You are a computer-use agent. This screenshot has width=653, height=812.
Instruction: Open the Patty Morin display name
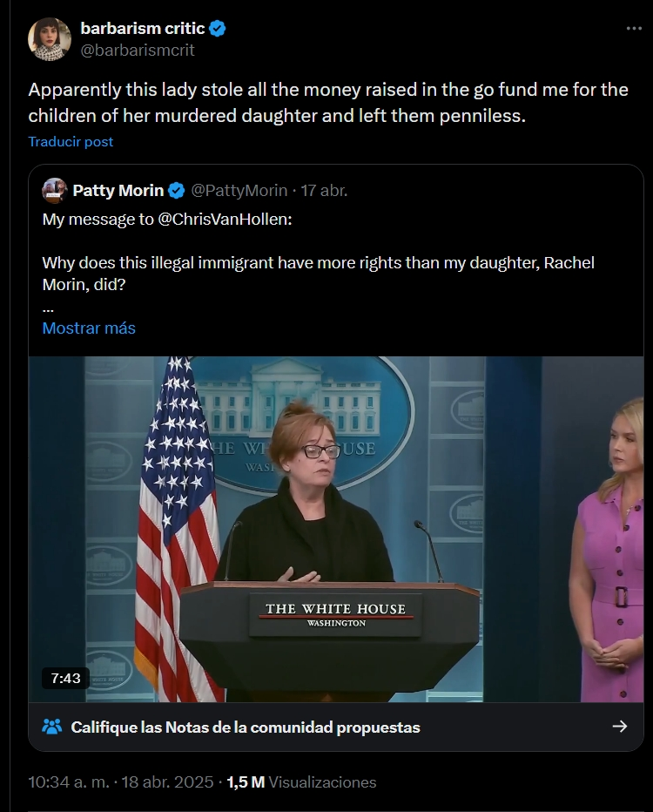click(x=118, y=191)
